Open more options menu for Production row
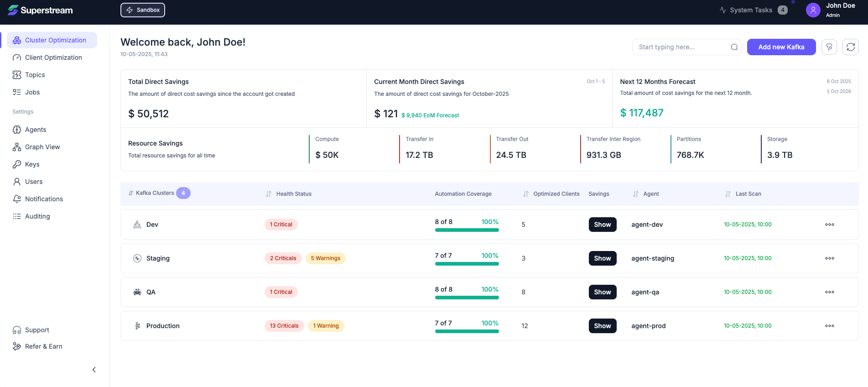868x387 pixels. point(830,326)
